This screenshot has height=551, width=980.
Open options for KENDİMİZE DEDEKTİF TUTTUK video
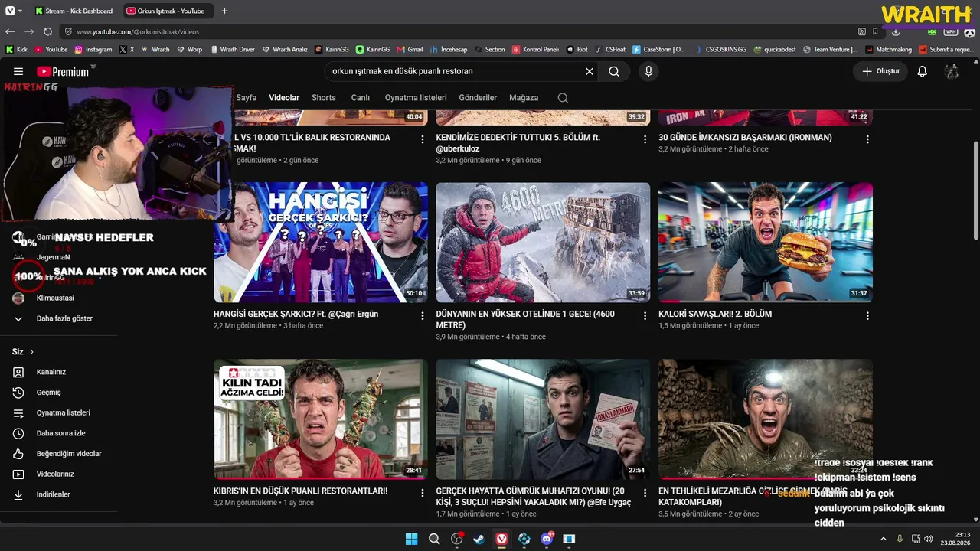click(x=645, y=139)
